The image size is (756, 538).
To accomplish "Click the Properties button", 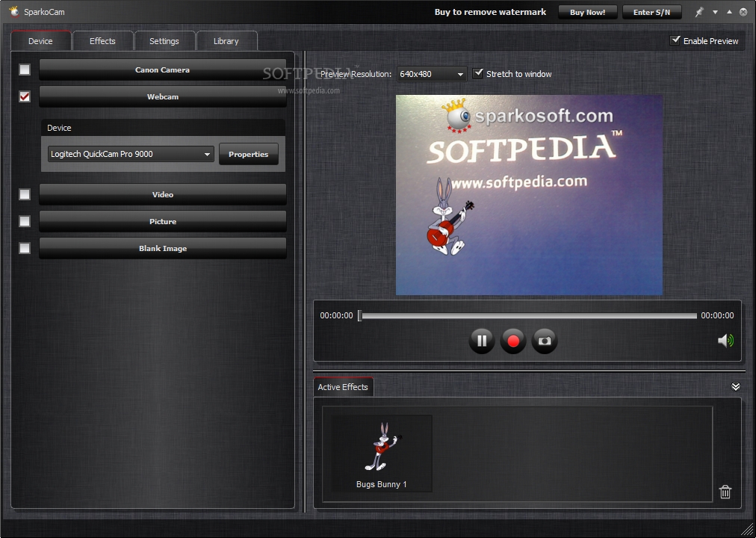I will click(x=248, y=155).
